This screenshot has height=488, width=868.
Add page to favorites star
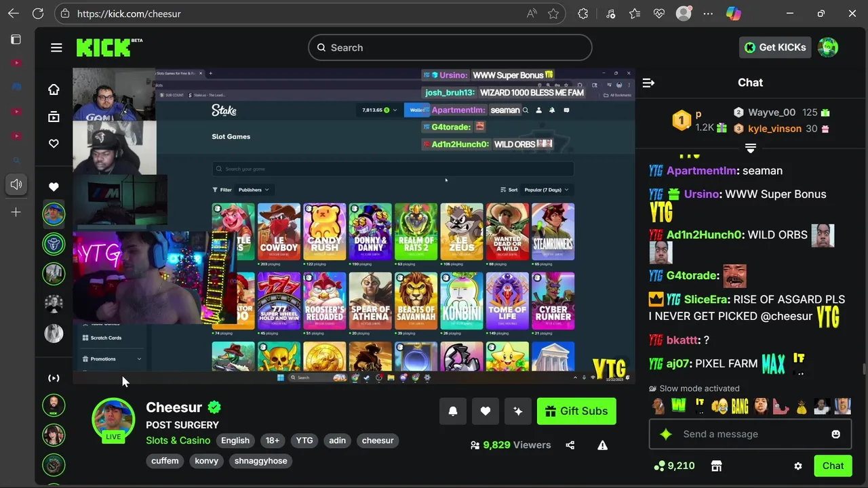553,14
